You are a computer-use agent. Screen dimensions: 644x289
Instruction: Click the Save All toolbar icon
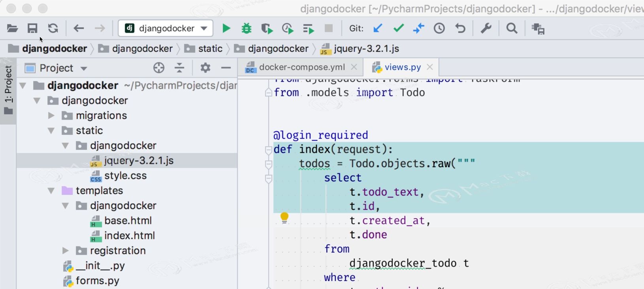coord(32,28)
